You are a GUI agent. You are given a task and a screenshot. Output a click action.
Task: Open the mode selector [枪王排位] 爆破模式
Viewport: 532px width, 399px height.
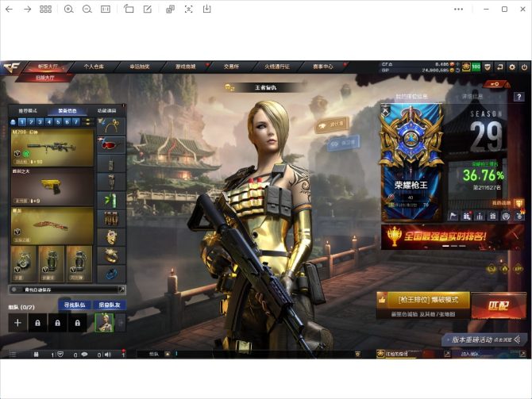423,300
